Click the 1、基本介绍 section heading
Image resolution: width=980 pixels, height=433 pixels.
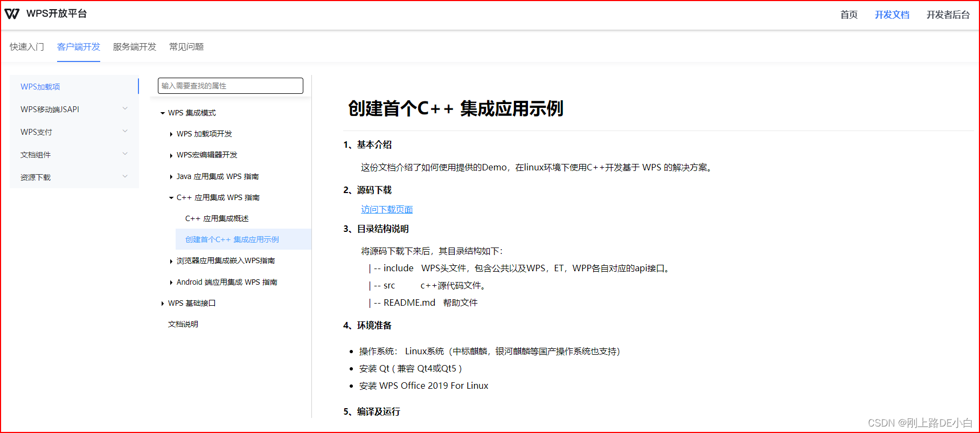[x=367, y=145]
